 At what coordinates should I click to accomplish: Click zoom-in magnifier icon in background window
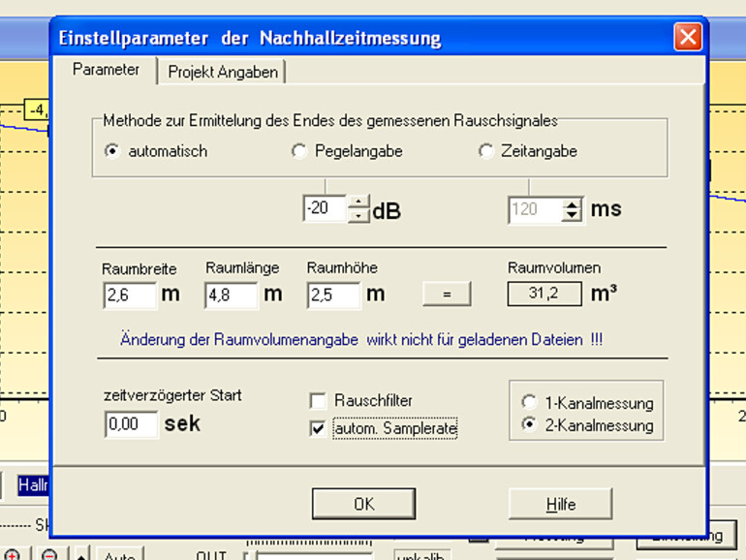[12, 555]
